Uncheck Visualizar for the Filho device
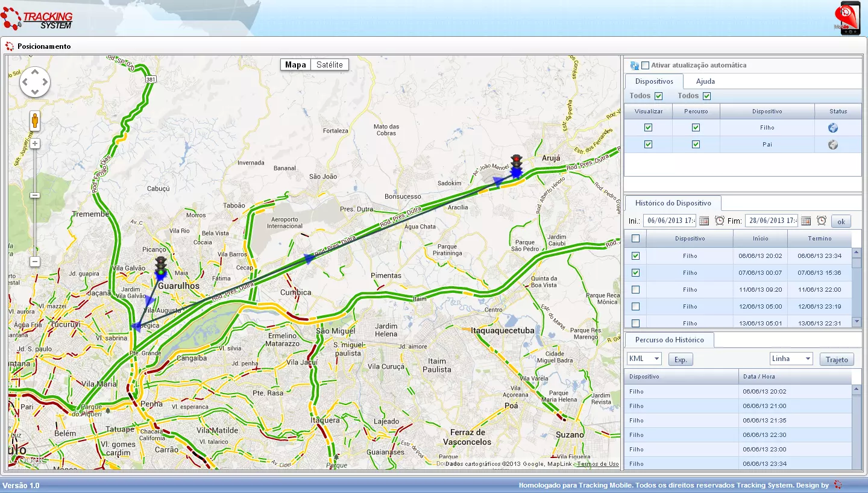This screenshot has height=493, width=868. click(648, 128)
